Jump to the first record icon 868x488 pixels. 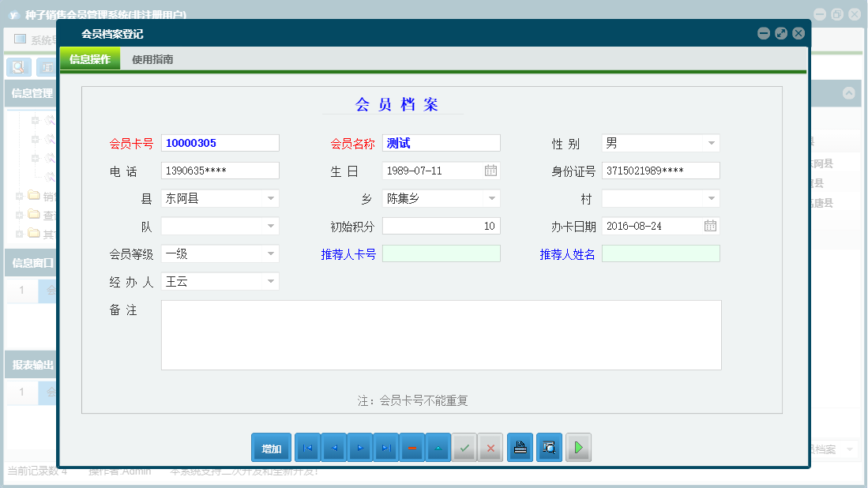307,448
